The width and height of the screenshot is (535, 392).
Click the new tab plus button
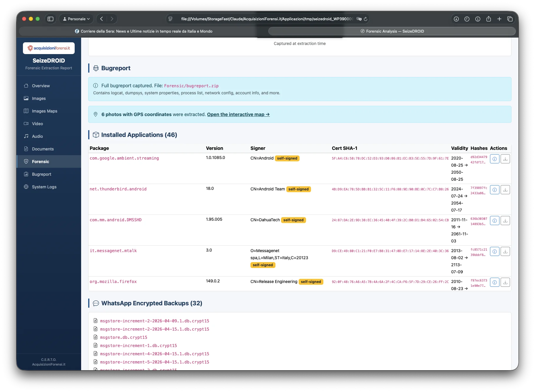tap(499, 19)
